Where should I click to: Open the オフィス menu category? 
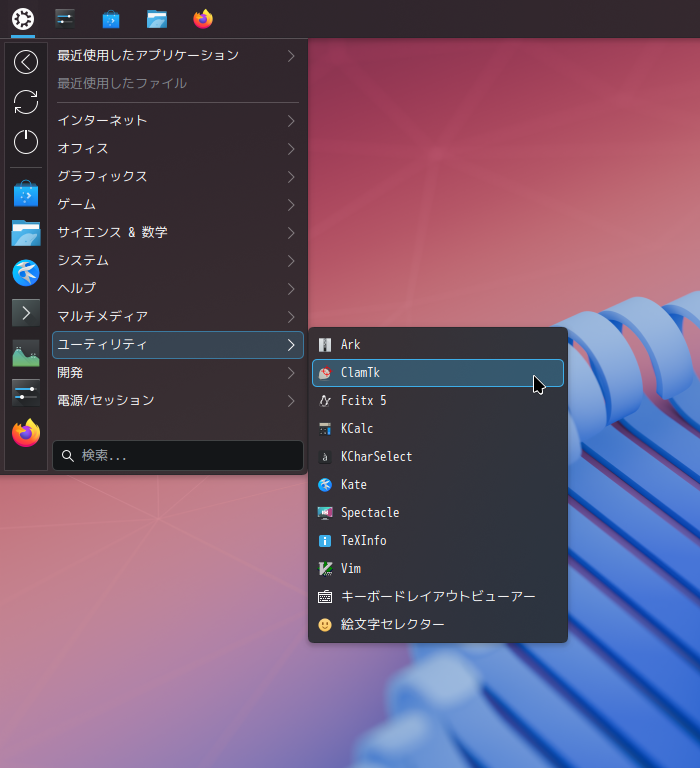pos(178,148)
